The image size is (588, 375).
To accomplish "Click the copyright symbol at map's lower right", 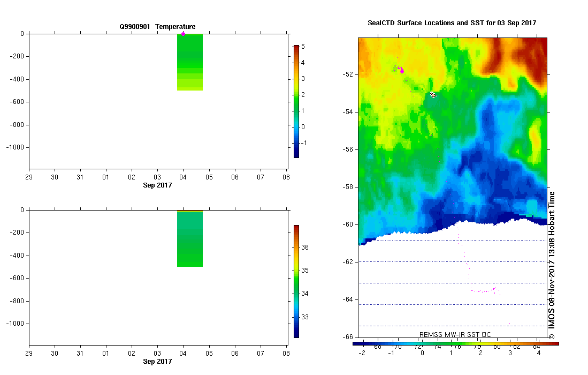I will coord(552,337).
